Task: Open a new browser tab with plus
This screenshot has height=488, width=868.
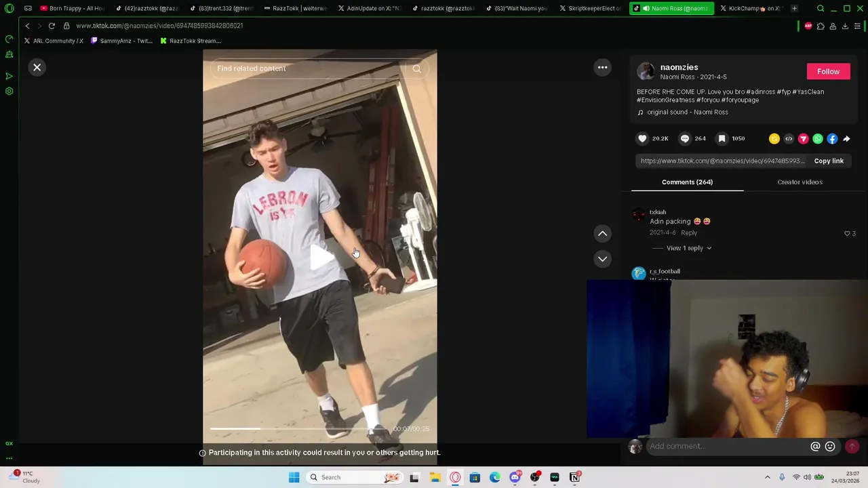Action: (794, 8)
